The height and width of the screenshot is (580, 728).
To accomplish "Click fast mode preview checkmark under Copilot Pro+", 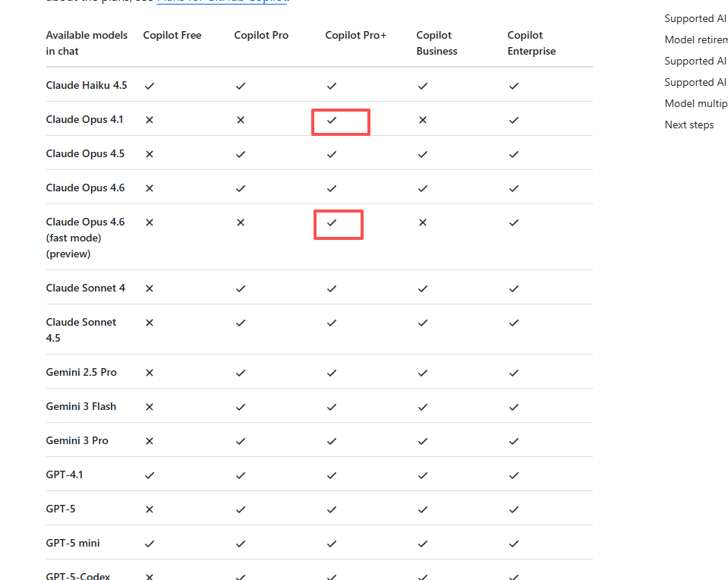I will coord(332,222).
